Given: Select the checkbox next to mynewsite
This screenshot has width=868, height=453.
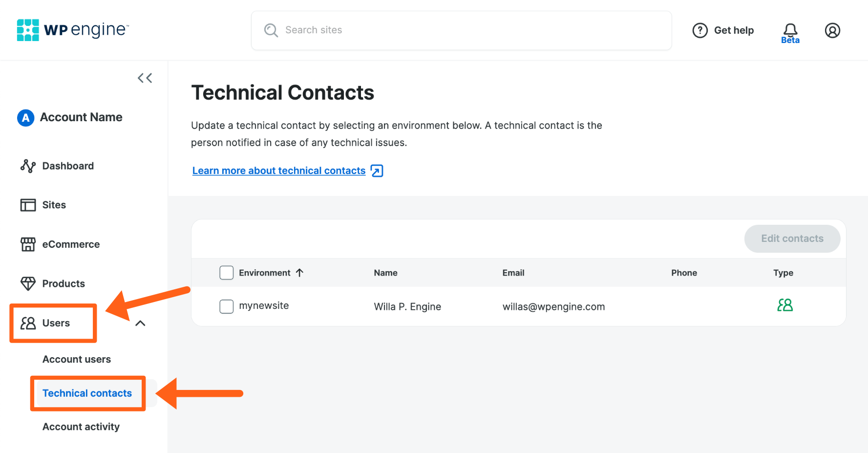Looking at the screenshot, I should 226,306.
